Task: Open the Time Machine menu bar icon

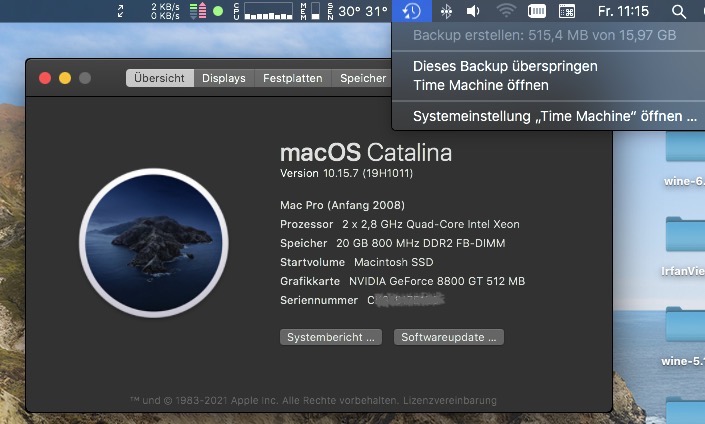Action: coord(411,11)
